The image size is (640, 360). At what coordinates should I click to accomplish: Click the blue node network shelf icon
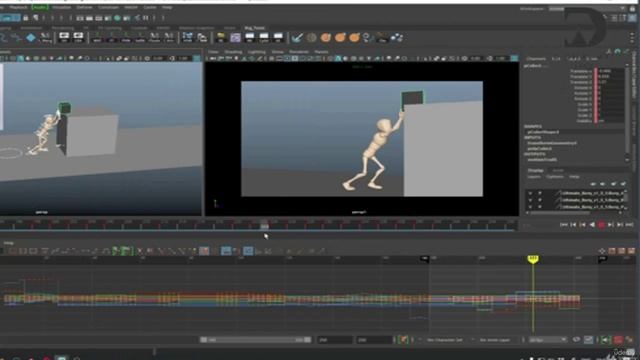[187, 38]
